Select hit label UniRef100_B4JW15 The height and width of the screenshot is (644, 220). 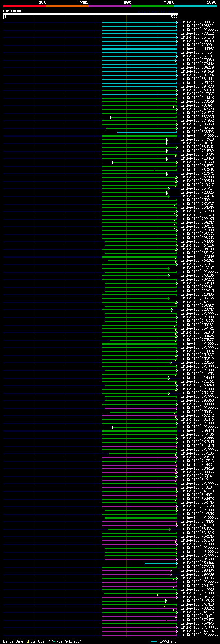pos(197,446)
